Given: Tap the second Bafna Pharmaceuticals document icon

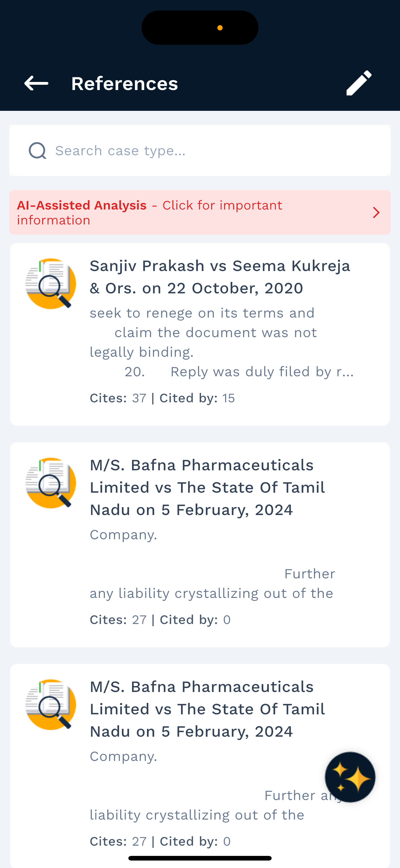Looking at the screenshot, I should tap(51, 705).
